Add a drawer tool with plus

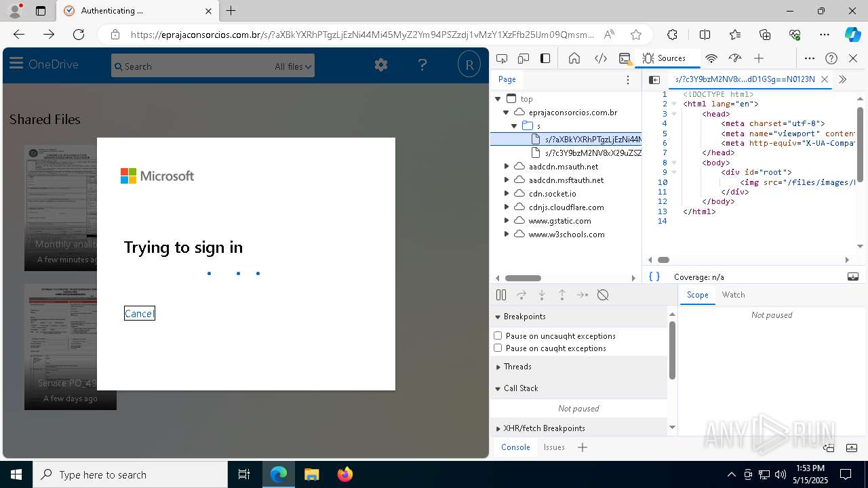click(x=583, y=447)
